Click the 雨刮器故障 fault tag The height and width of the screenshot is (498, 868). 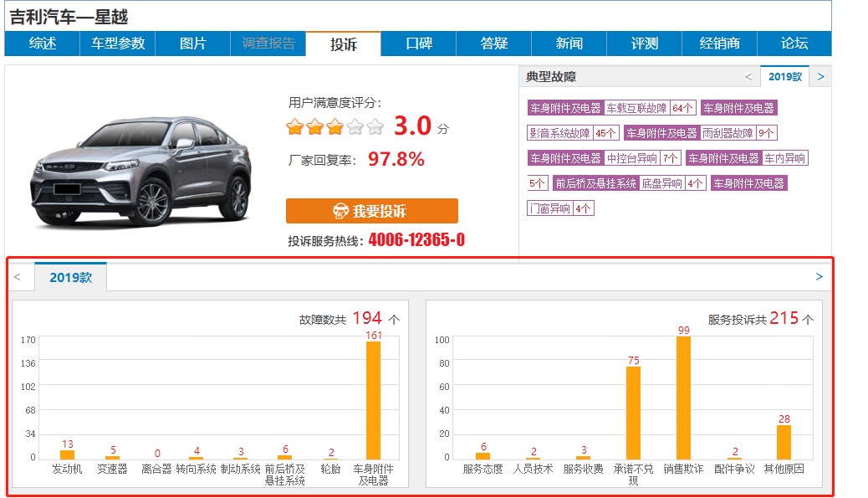click(728, 133)
